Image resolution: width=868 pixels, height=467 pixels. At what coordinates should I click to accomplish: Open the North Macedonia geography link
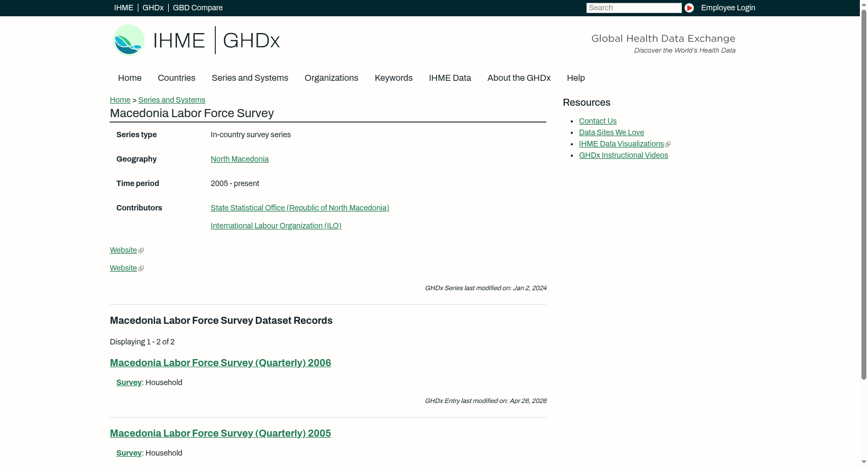click(x=239, y=159)
